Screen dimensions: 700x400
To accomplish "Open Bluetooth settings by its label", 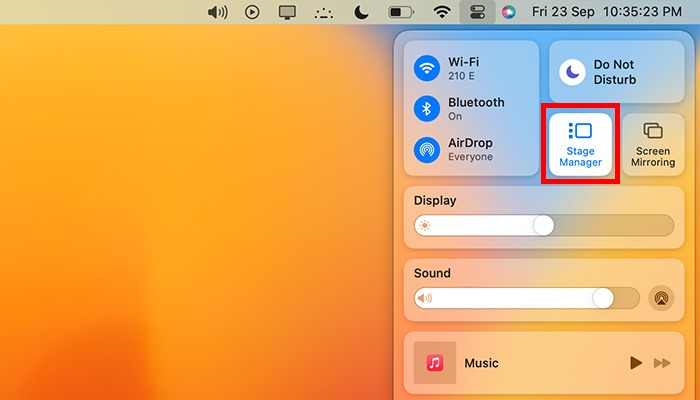I will click(476, 108).
